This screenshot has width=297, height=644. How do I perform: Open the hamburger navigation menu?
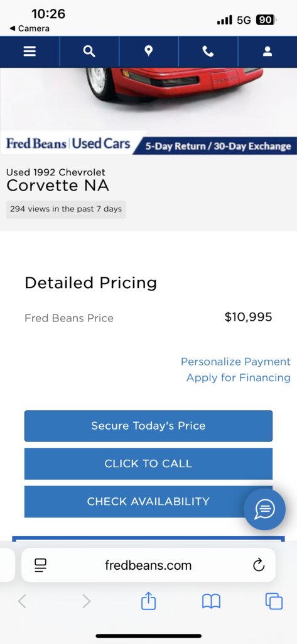30,52
